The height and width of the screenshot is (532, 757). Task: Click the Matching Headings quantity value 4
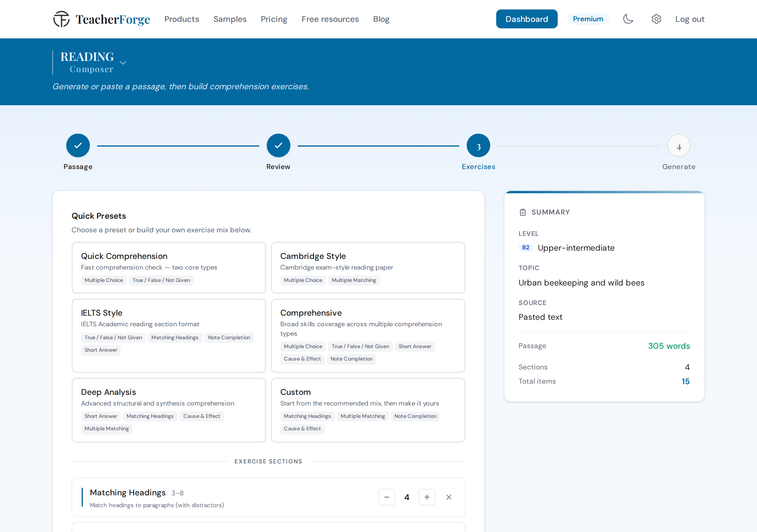tap(407, 497)
